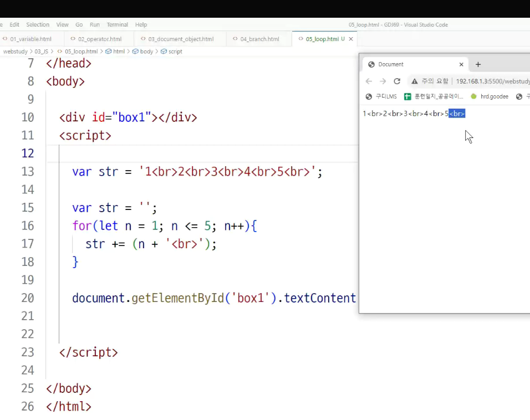Close the 05_loop.html editor tab
The width and height of the screenshot is (530, 420).
(351, 39)
